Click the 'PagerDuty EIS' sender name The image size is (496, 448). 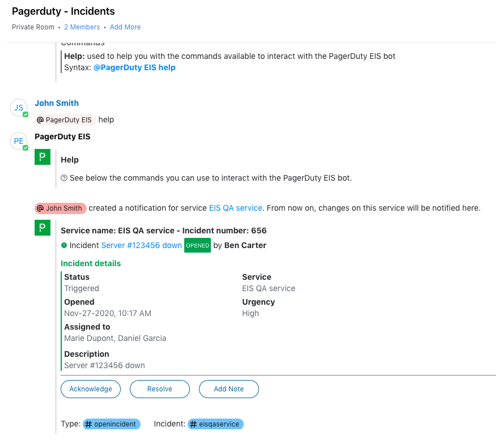(62, 136)
